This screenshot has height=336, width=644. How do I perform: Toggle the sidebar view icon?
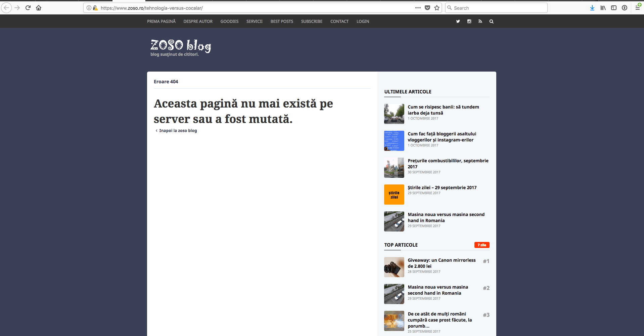(614, 8)
